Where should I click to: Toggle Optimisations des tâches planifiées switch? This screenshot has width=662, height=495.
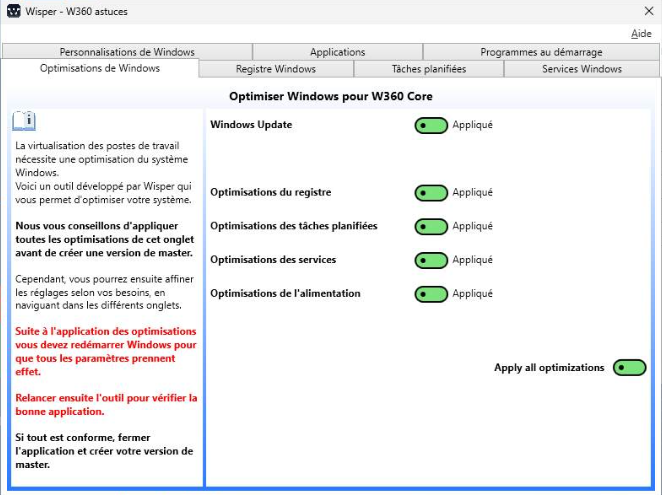pyautogui.click(x=431, y=227)
